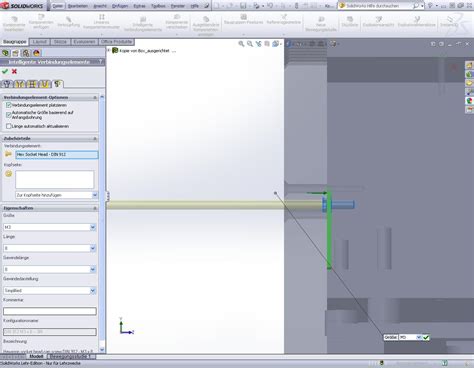Click into the Kommentar text field

[x=50, y=311]
